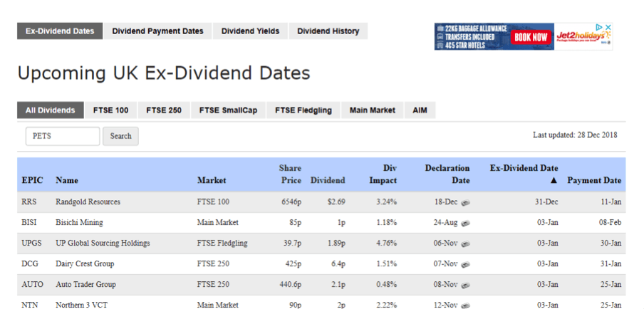Filter by the FTSE Fledgling tab
Image resolution: width=644 pixels, height=309 pixels.
[303, 110]
